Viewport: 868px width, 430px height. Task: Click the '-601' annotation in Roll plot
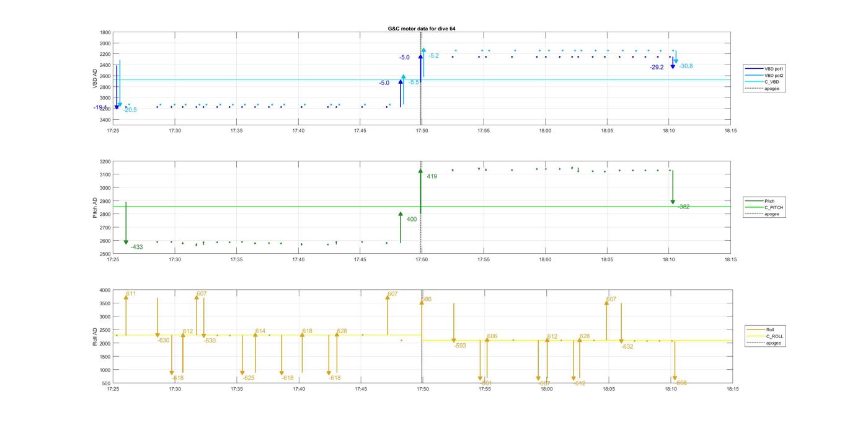[x=485, y=383]
